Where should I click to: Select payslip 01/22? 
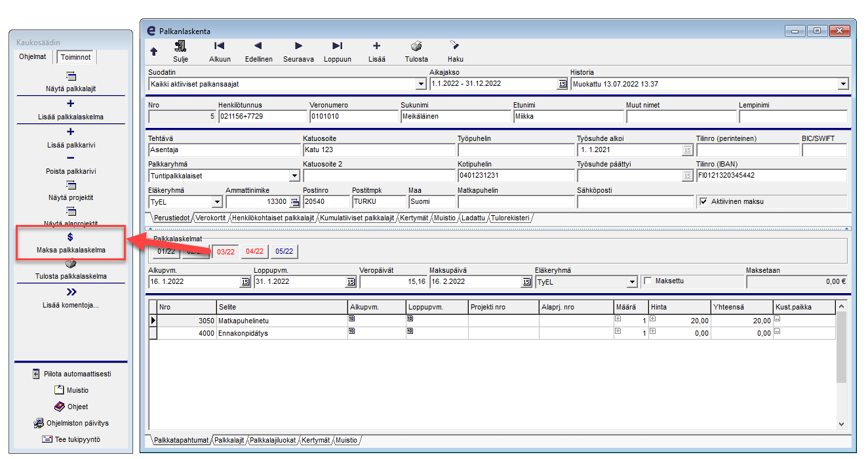tap(167, 251)
